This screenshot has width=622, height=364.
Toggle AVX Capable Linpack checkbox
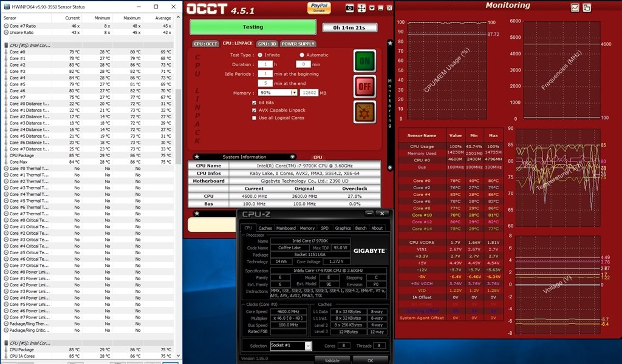tap(254, 110)
